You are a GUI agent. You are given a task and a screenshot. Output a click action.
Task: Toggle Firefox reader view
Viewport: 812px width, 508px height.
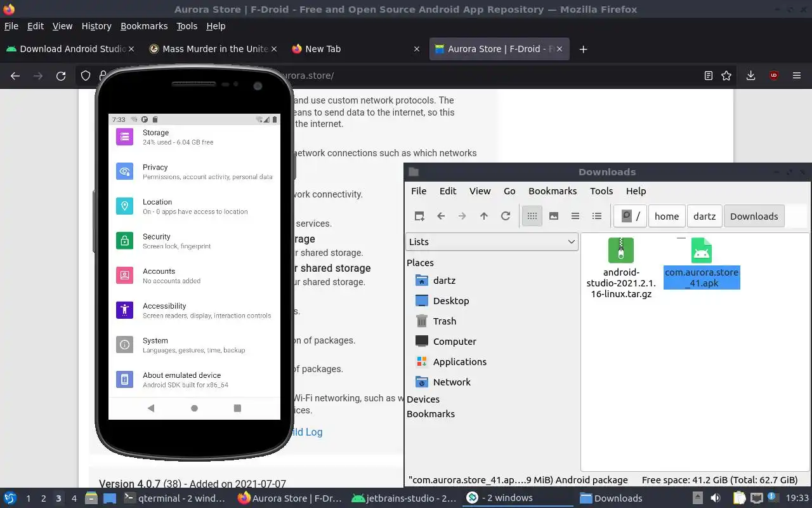(709, 76)
